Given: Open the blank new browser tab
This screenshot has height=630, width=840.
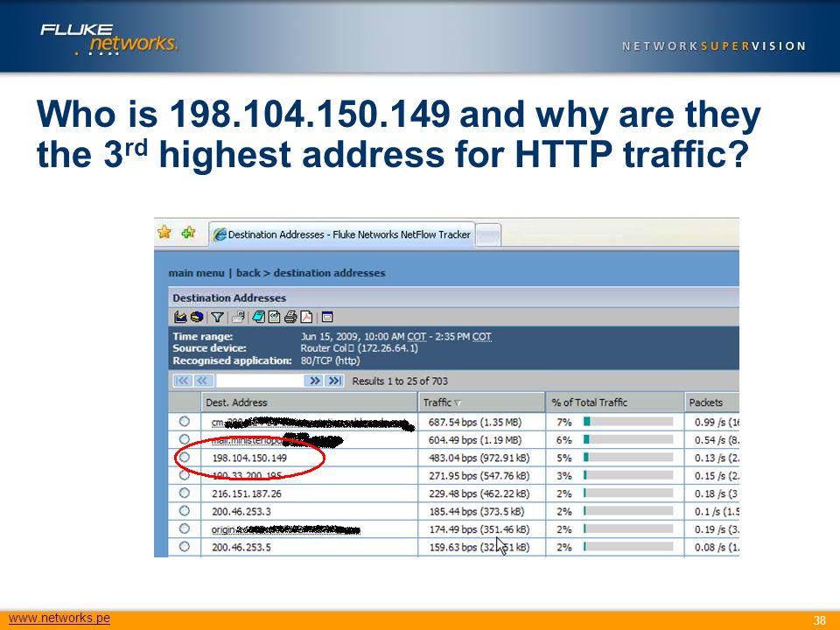Looking at the screenshot, I should (488, 235).
